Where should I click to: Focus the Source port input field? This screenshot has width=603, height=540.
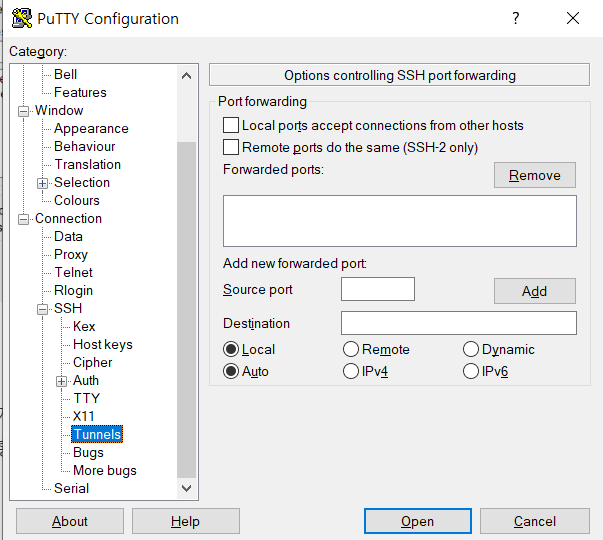[378, 289]
